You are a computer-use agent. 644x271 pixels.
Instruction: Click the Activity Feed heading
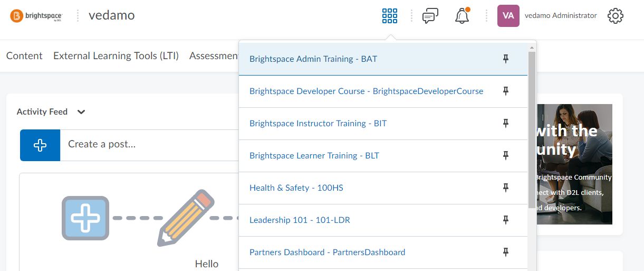tap(42, 112)
